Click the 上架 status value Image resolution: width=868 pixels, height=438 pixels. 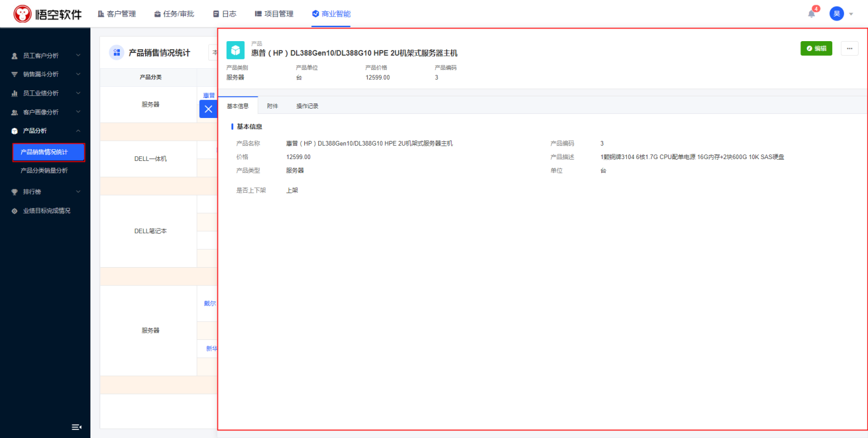click(x=292, y=190)
